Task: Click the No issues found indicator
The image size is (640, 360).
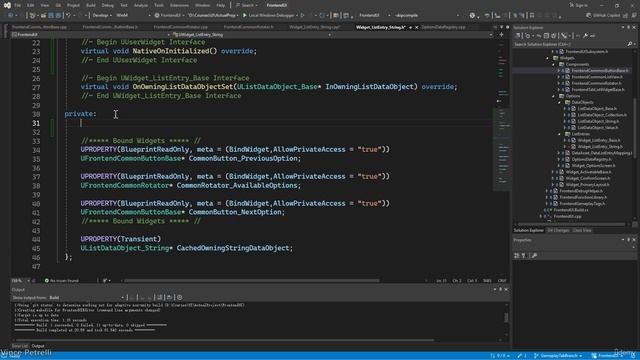Action: point(61,281)
